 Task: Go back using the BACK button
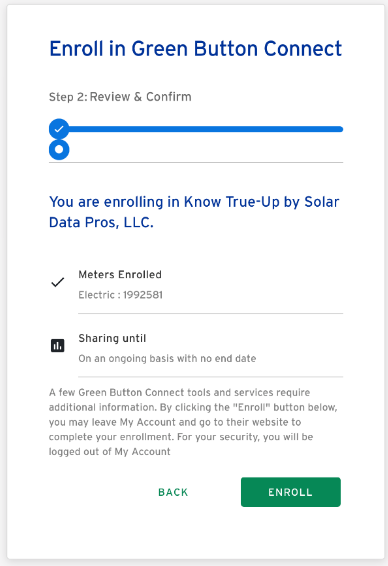click(x=173, y=492)
